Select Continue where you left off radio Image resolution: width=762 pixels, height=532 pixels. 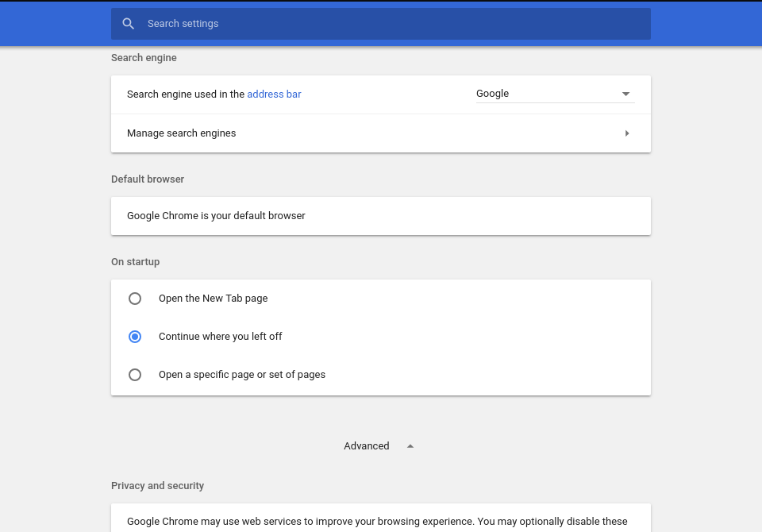[135, 337]
